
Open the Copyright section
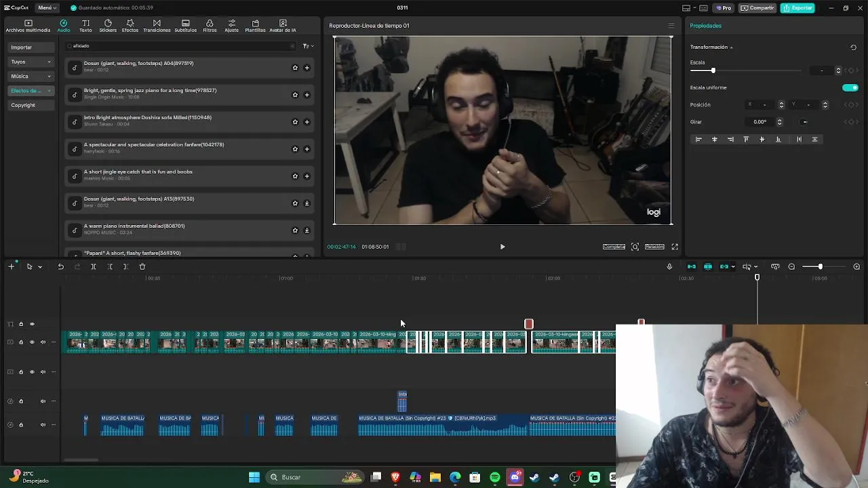31,105
